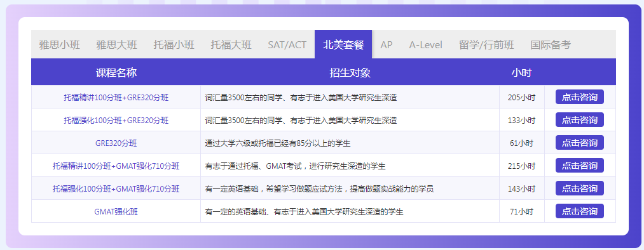Open the 托福大班 tab
The width and height of the screenshot is (644, 250).
click(231, 44)
